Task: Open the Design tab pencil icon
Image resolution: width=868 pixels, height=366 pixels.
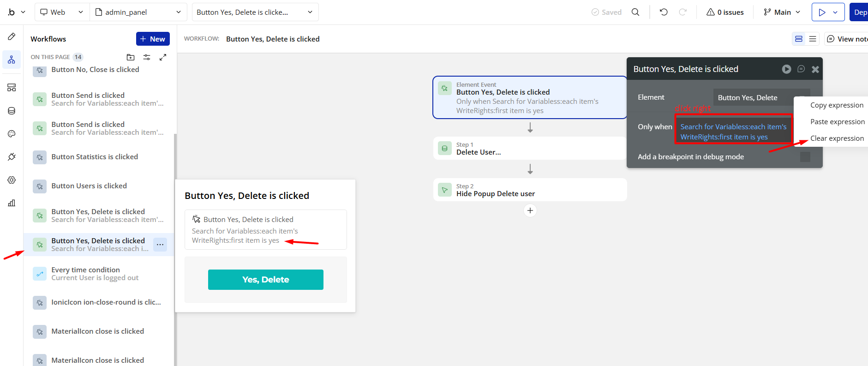Action: click(x=12, y=36)
